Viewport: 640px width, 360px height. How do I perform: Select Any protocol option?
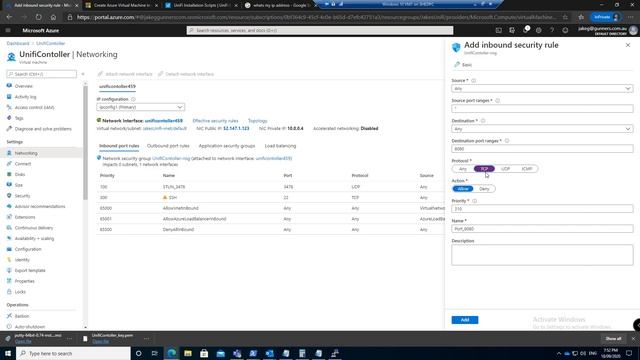pyautogui.click(x=462, y=169)
